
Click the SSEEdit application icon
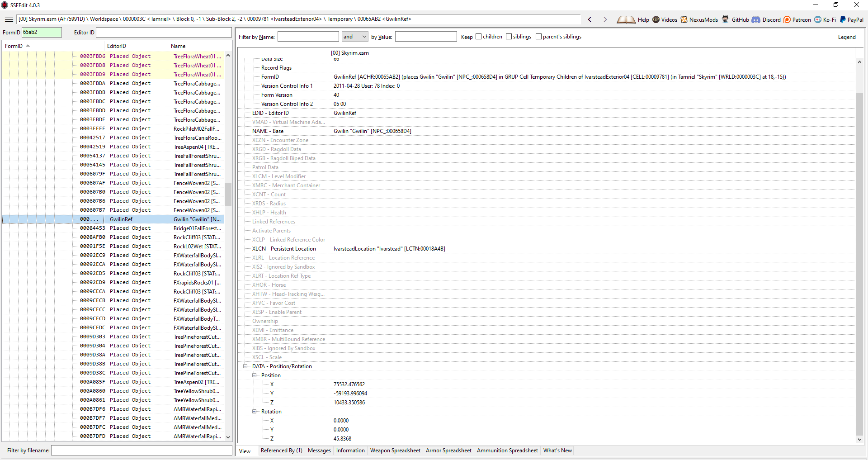pyautogui.click(x=5, y=5)
